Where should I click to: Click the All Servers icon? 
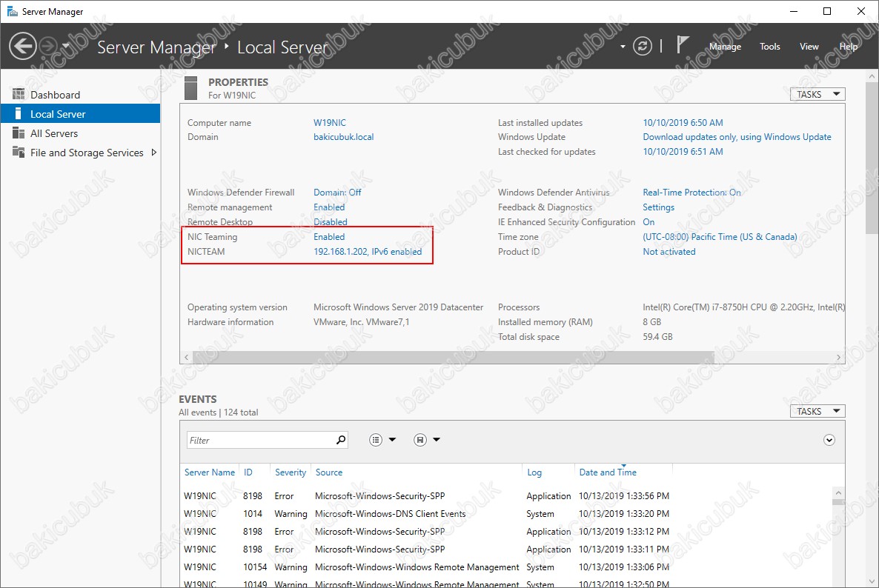click(x=19, y=133)
